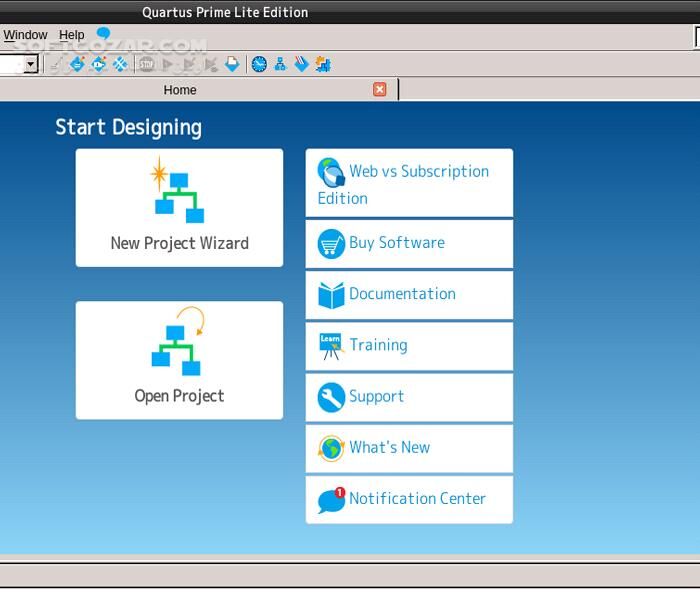The width and height of the screenshot is (700, 600).
Task: Open the Documentation link
Action: click(402, 294)
